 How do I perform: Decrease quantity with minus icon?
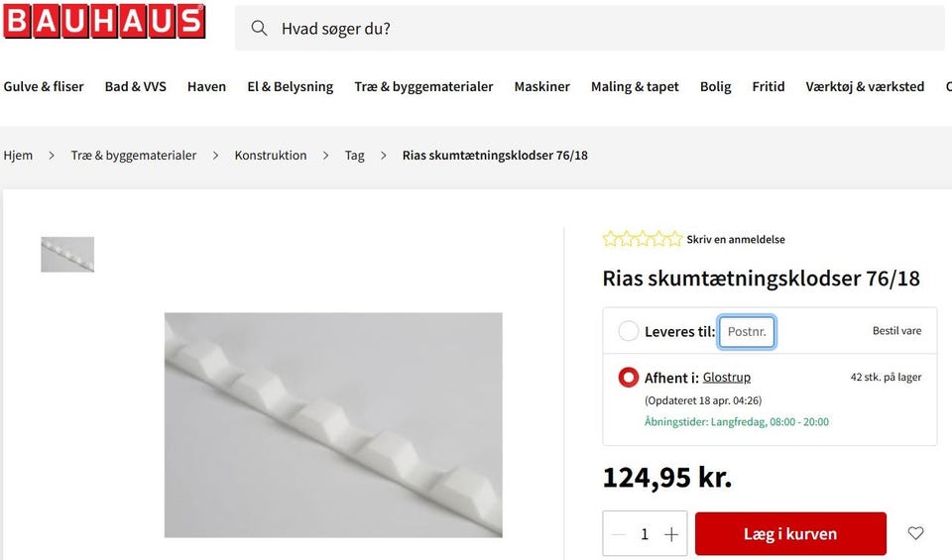coord(618,534)
